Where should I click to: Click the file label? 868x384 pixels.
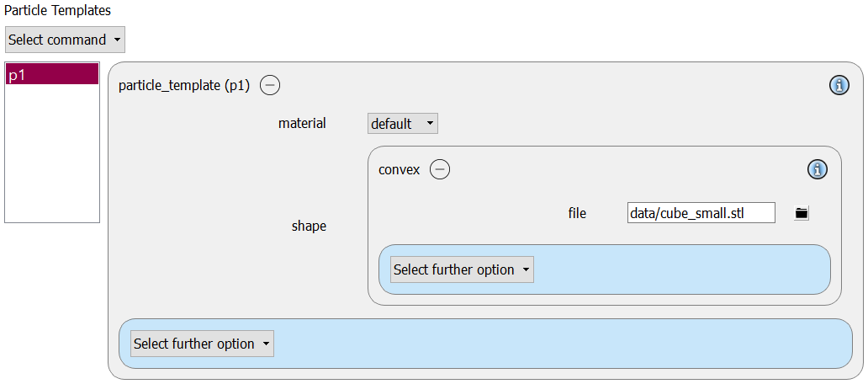pyautogui.click(x=577, y=213)
